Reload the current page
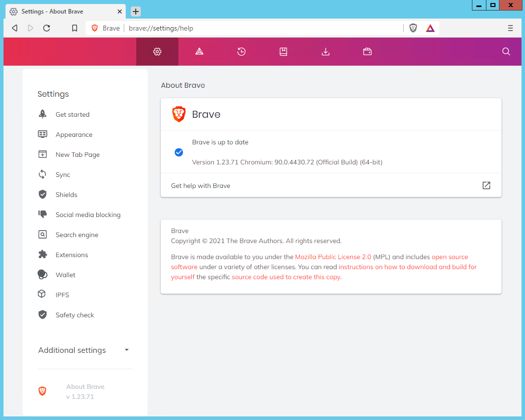This screenshot has height=420, width=525. pyautogui.click(x=47, y=28)
